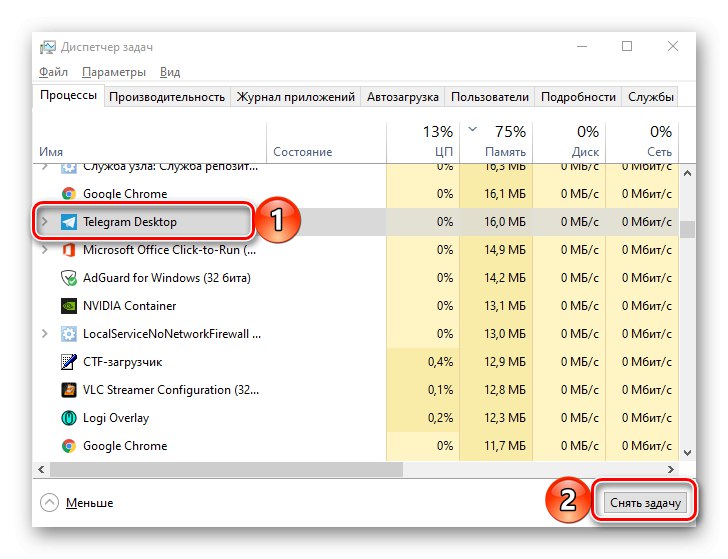Click the horizontal scrollbar thumb
The width and height of the screenshot is (728, 559).
(x=227, y=469)
